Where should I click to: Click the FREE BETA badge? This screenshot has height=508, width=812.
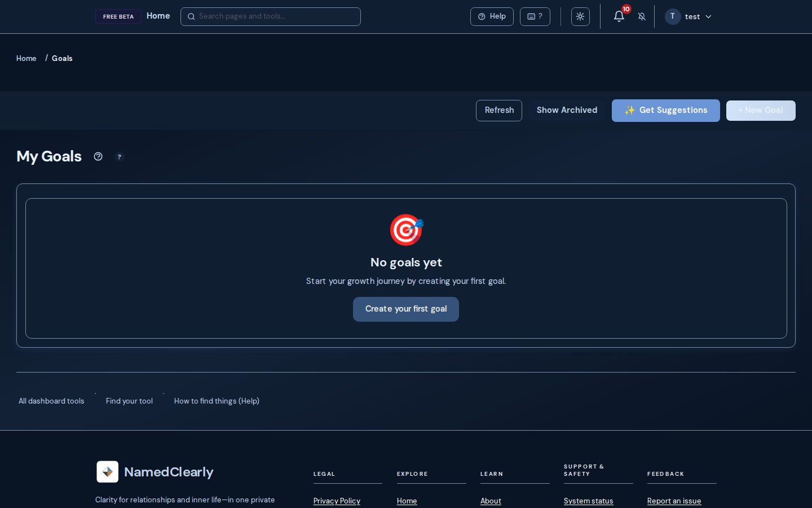tap(118, 16)
